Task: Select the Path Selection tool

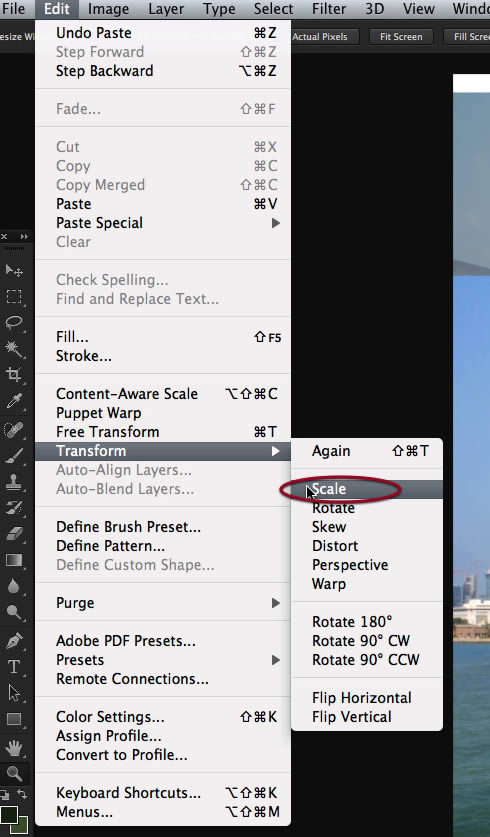Action: 14,693
